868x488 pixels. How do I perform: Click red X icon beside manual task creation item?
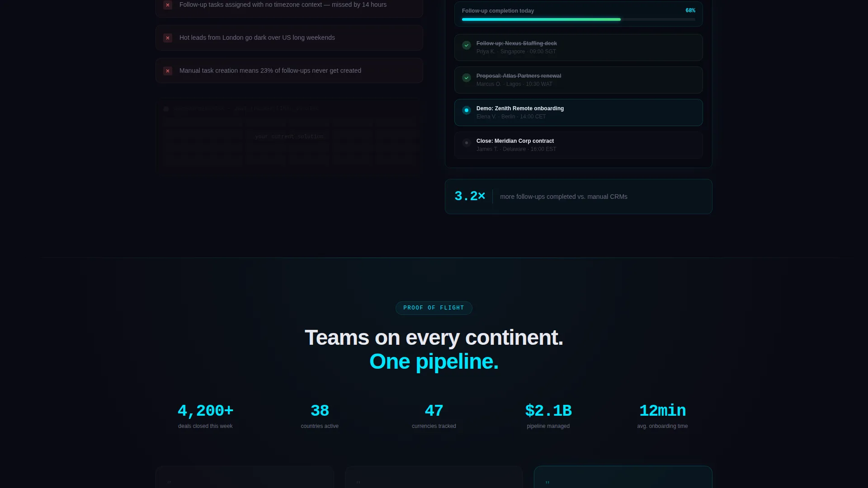coord(168,71)
